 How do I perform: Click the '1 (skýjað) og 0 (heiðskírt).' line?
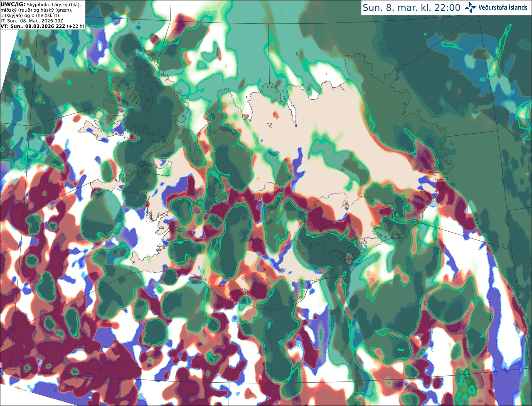pyautogui.click(x=30, y=15)
